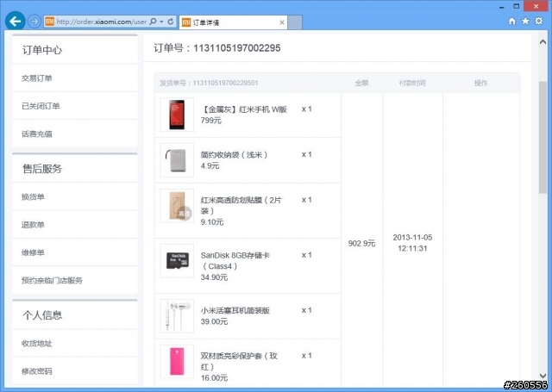Click the pink 保护套 case thumbnail

(x=177, y=361)
